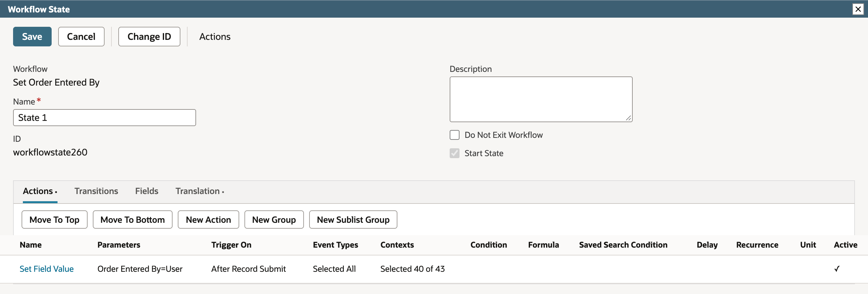The height and width of the screenshot is (294, 868).
Task: Select the Order Entered By=User parameter cell
Action: [x=140, y=269]
